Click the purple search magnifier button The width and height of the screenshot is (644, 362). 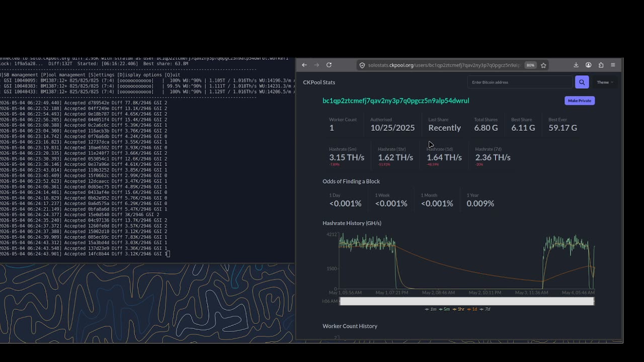click(582, 82)
